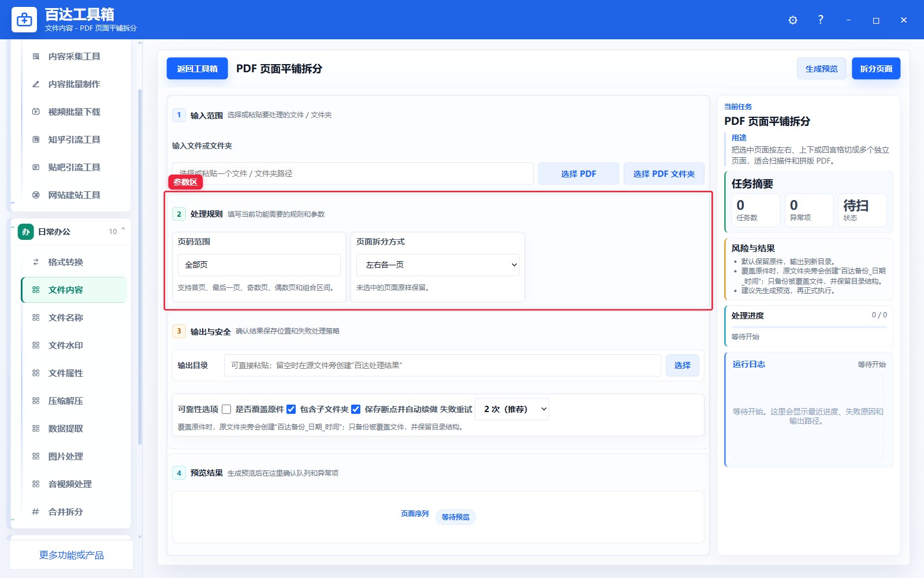Click the swap-arrows icon beside 格式转换
Screen dimensions: 924x578
(x=36, y=262)
